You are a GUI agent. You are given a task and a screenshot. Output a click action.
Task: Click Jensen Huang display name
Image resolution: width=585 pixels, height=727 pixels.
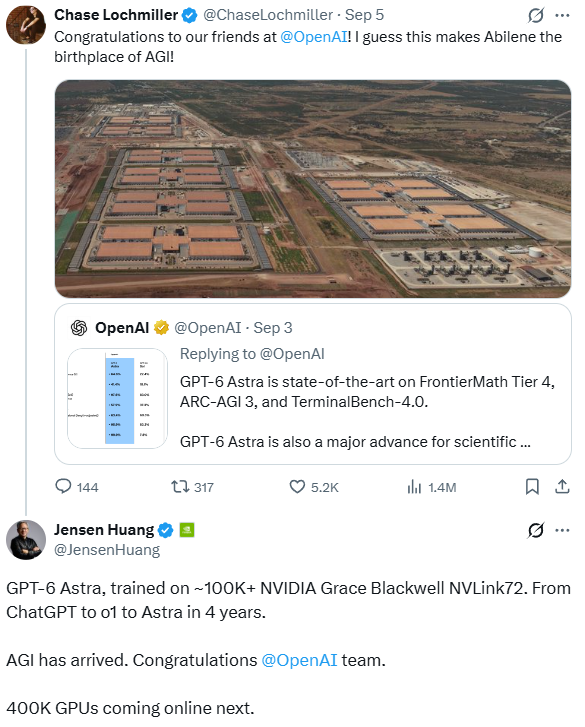[x=104, y=529]
